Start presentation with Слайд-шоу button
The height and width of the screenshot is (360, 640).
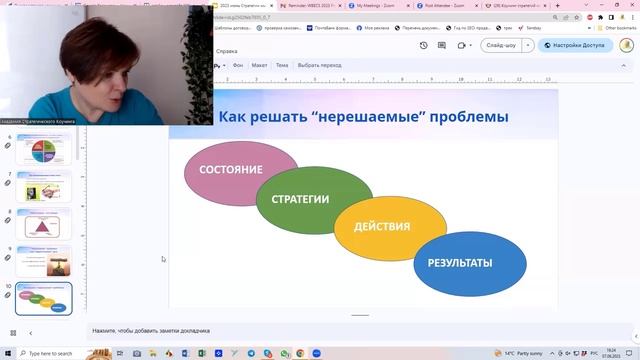501,45
